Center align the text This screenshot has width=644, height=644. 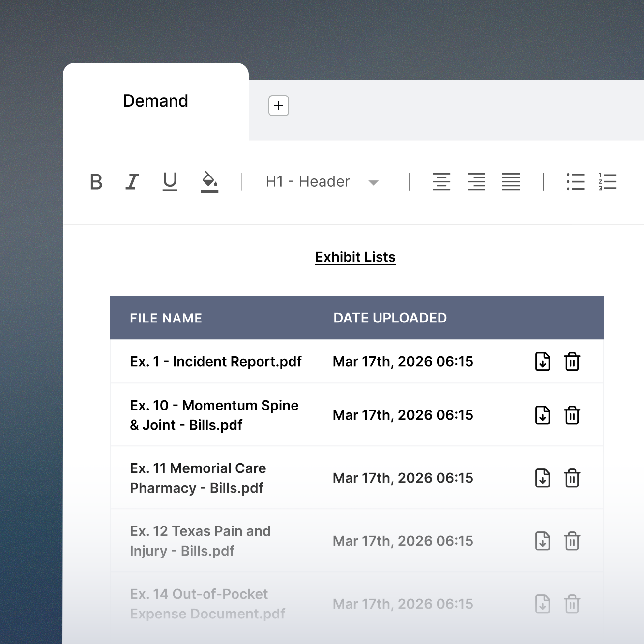tap(441, 182)
